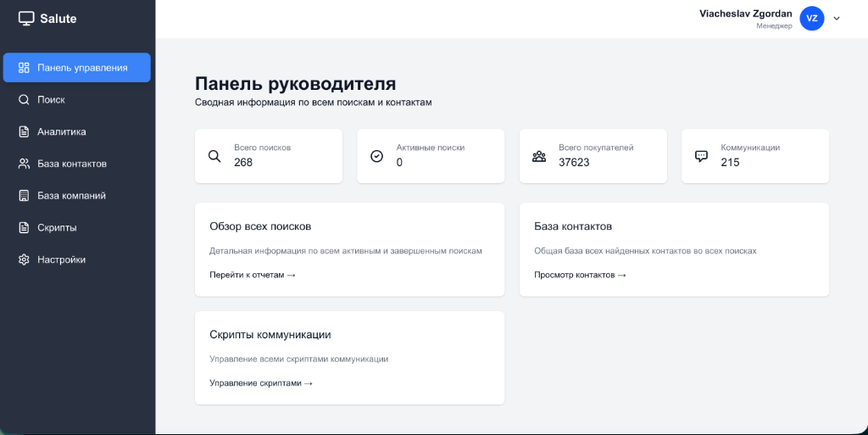Screen dimensions: 868x435
Task: Select База компаний in the sidebar
Action: click(x=77, y=195)
